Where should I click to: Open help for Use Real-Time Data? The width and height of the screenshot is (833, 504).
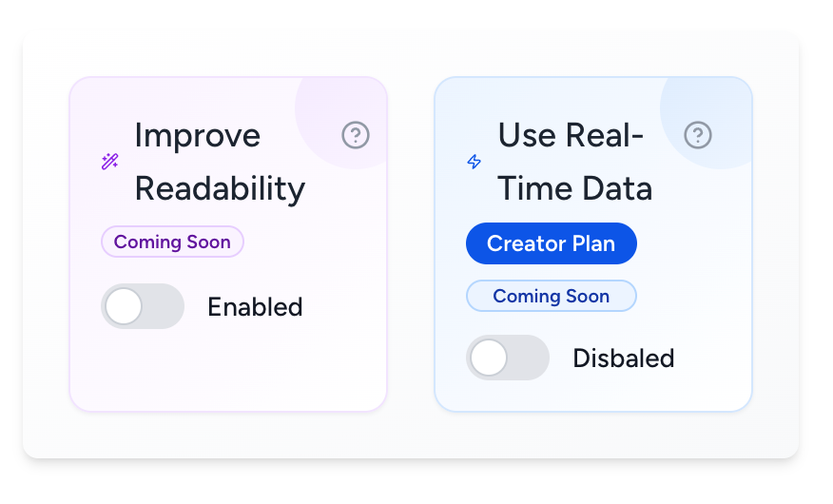698,135
